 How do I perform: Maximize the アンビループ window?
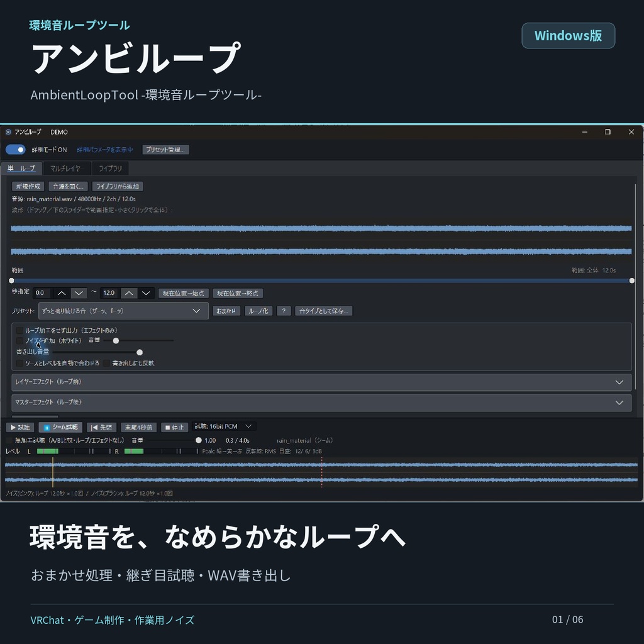[x=608, y=132]
